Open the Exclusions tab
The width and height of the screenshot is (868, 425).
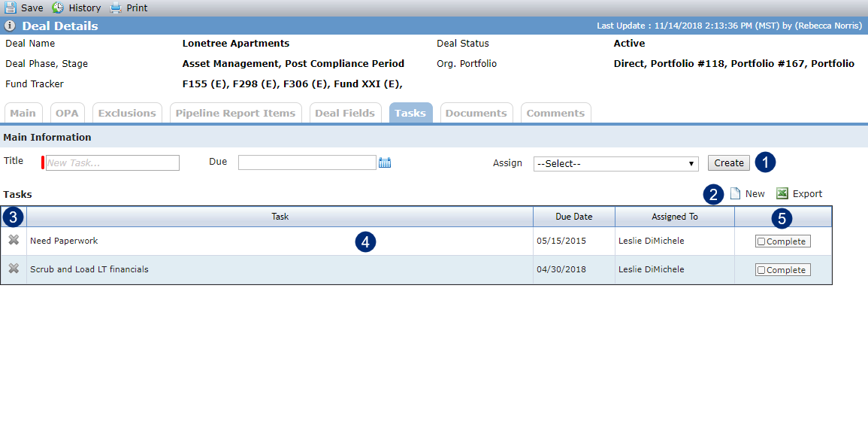127,113
